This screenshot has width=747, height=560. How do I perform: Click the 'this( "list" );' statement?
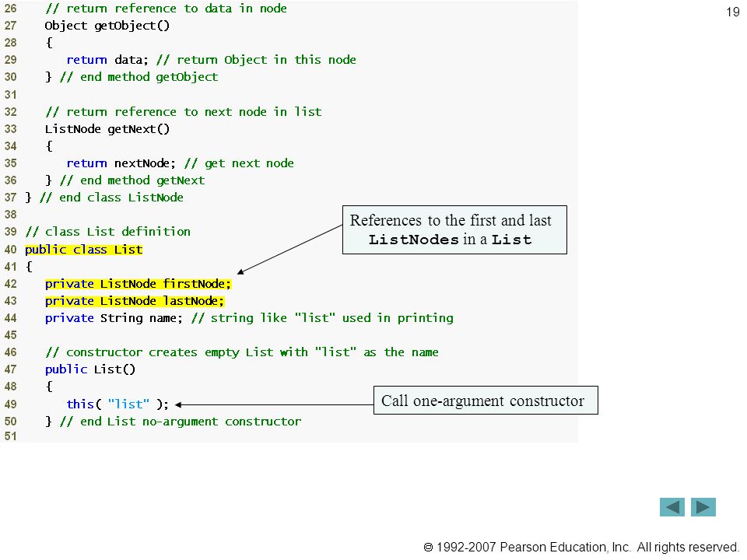117,404
